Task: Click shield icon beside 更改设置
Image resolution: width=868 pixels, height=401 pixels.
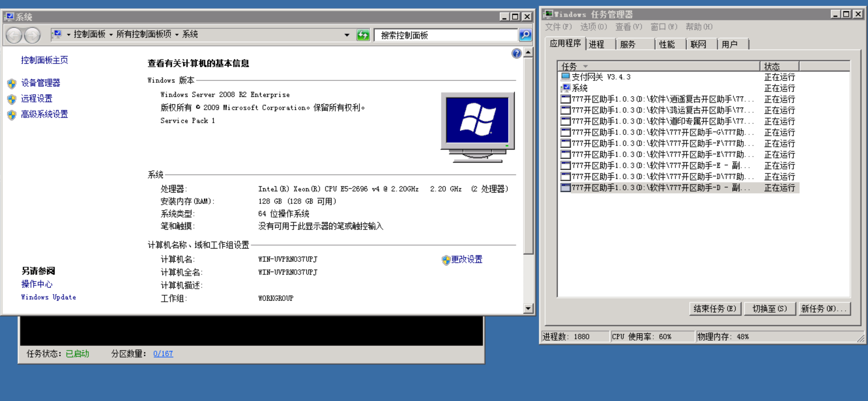Action: point(446,260)
